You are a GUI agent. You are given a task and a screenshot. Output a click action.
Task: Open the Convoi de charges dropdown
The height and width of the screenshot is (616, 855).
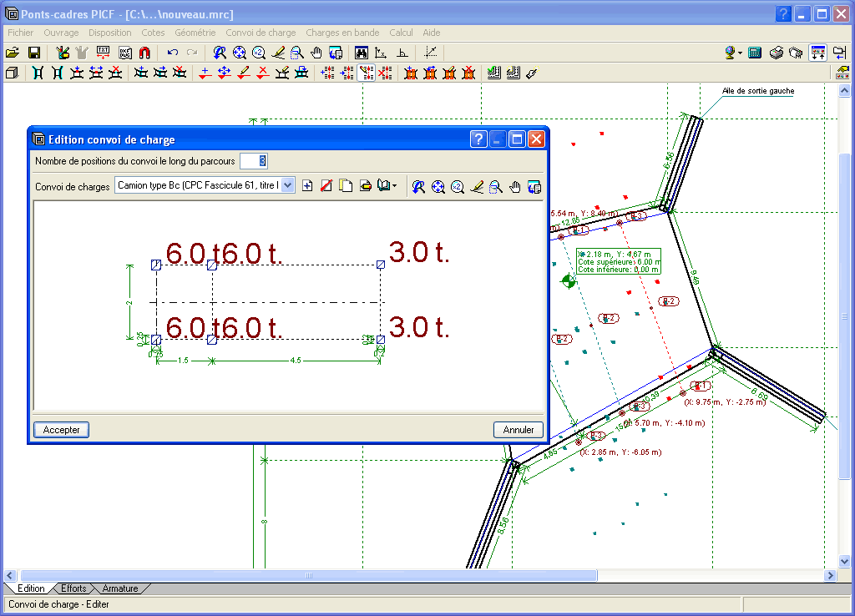pos(288,185)
